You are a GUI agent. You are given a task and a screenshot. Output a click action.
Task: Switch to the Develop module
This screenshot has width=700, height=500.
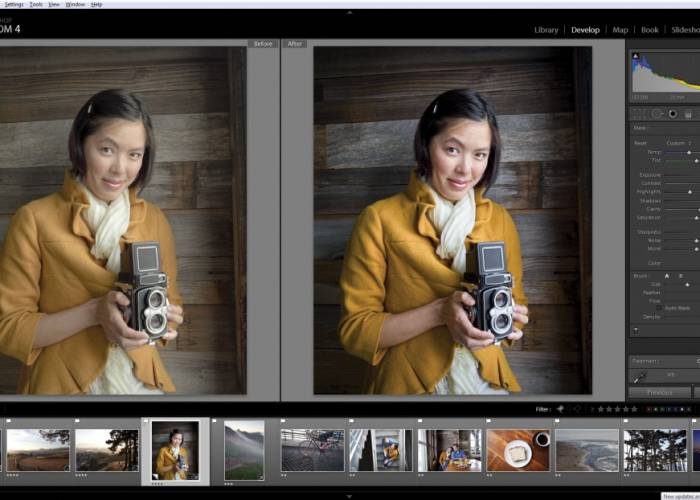(x=585, y=30)
